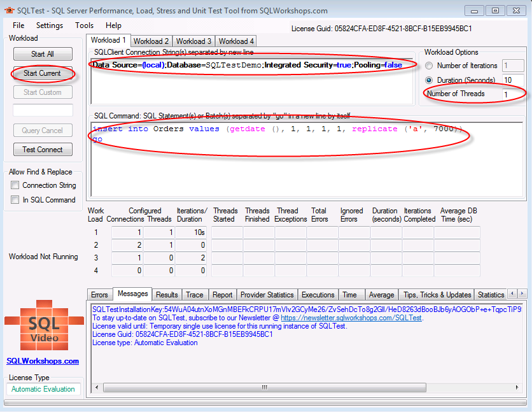Switch to Workload 2 tab
Image resolution: width=532 pixels, height=412 pixels.
pyautogui.click(x=151, y=41)
